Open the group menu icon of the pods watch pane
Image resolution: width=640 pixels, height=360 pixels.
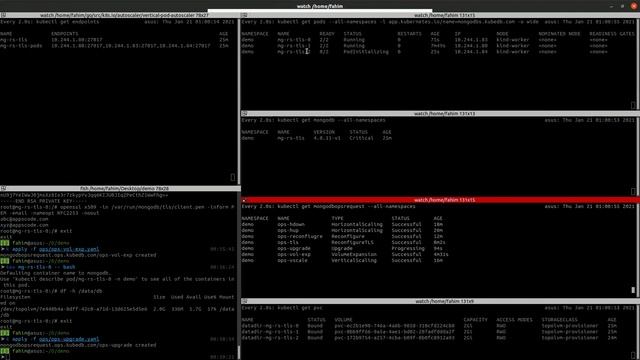point(244,15)
